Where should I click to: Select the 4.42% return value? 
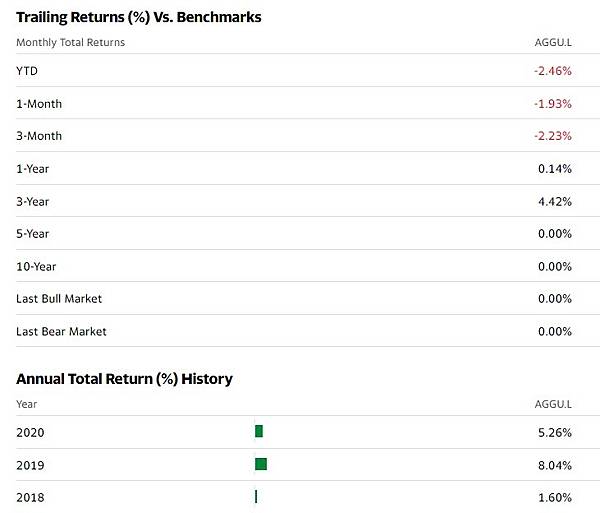click(x=555, y=201)
